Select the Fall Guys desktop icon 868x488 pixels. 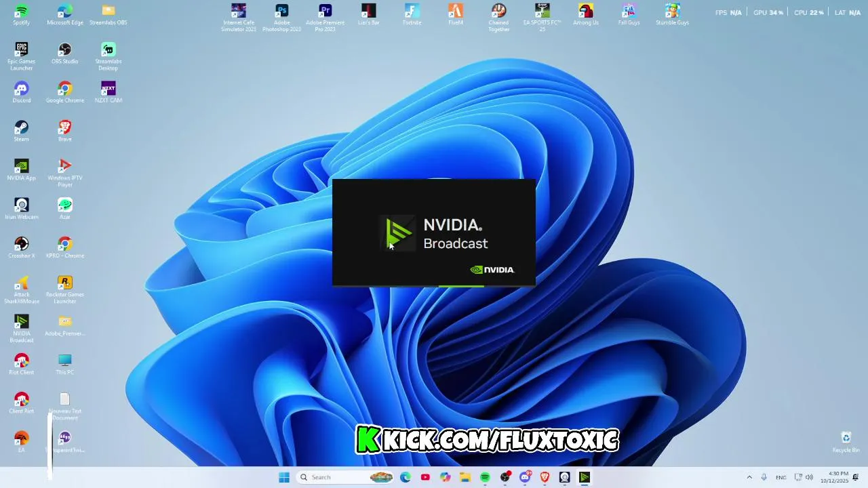click(629, 15)
